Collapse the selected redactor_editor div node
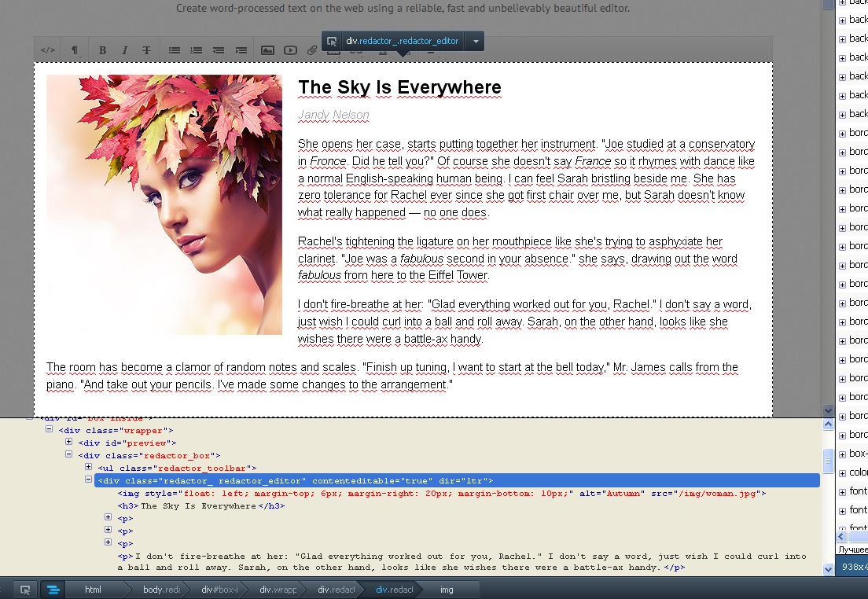The image size is (868, 599). pyautogui.click(x=88, y=480)
